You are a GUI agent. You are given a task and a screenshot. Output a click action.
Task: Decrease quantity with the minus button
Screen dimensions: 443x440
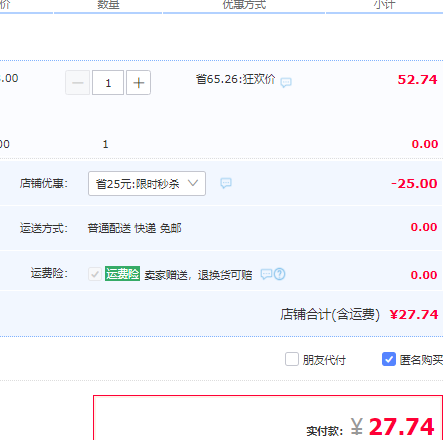tap(77, 83)
